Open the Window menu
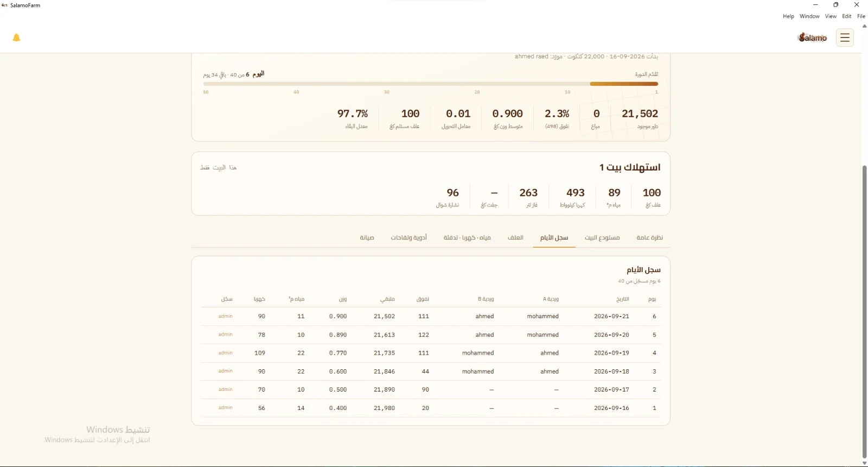Screen dimensions: 868x467 (809, 16)
